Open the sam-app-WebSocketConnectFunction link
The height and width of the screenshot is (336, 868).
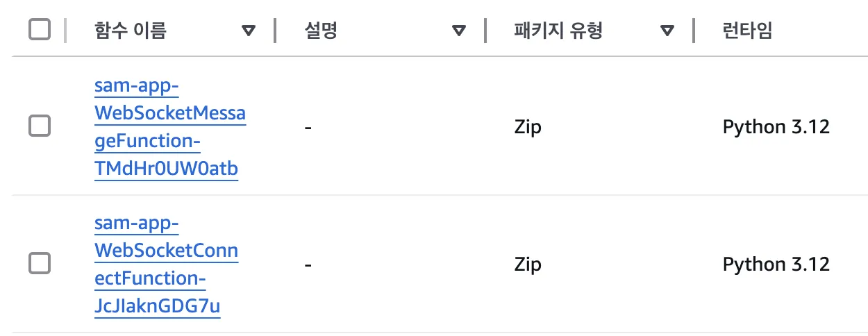click(166, 264)
